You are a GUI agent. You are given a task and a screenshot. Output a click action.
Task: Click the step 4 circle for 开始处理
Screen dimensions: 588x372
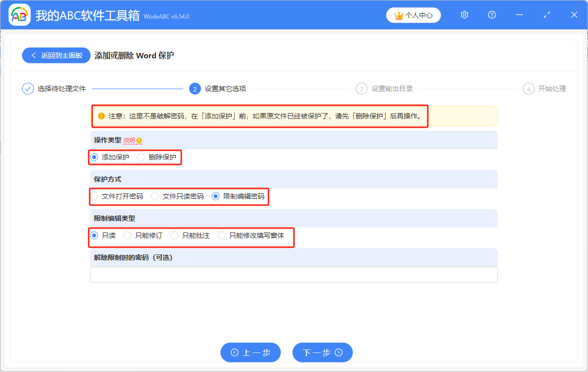pyautogui.click(x=528, y=89)
